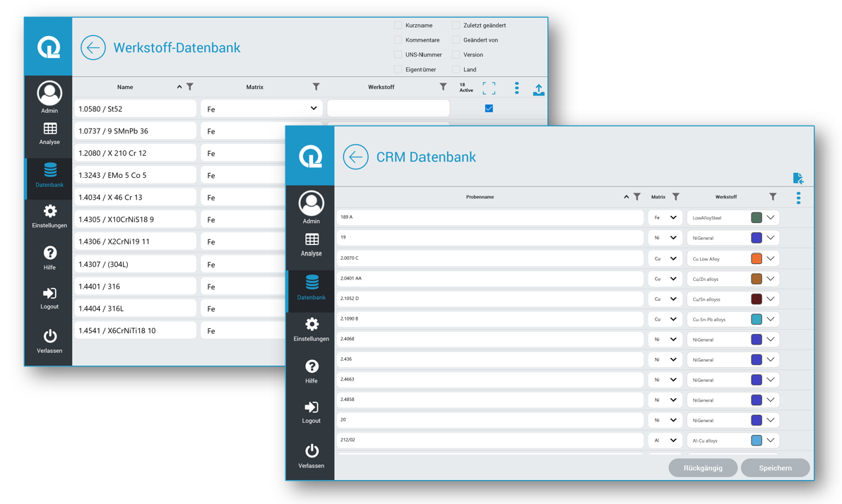Click back arrow beside Werkstoff-Datenbank title
This screenshot has height=504, width=842.
(x=93, y=48)
